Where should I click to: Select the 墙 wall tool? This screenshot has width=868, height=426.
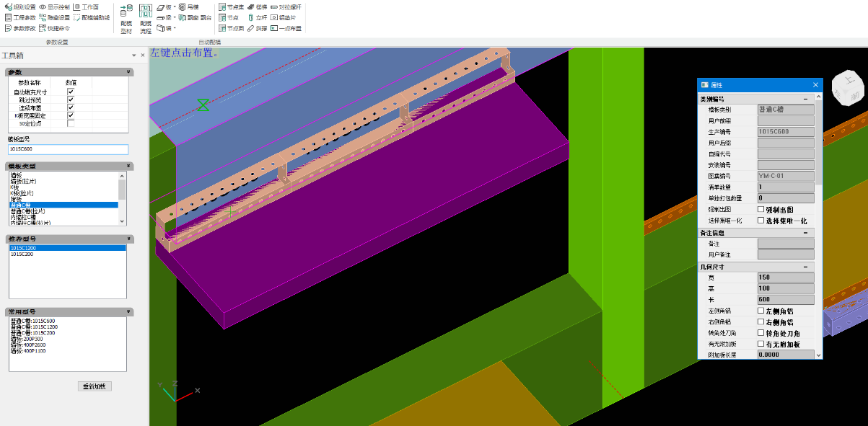(165, 28)
